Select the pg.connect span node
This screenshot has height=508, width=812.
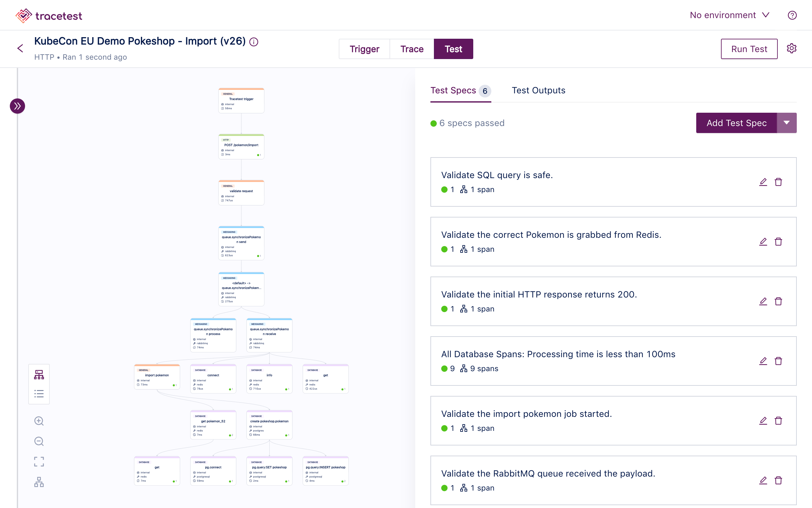point(213,471)
